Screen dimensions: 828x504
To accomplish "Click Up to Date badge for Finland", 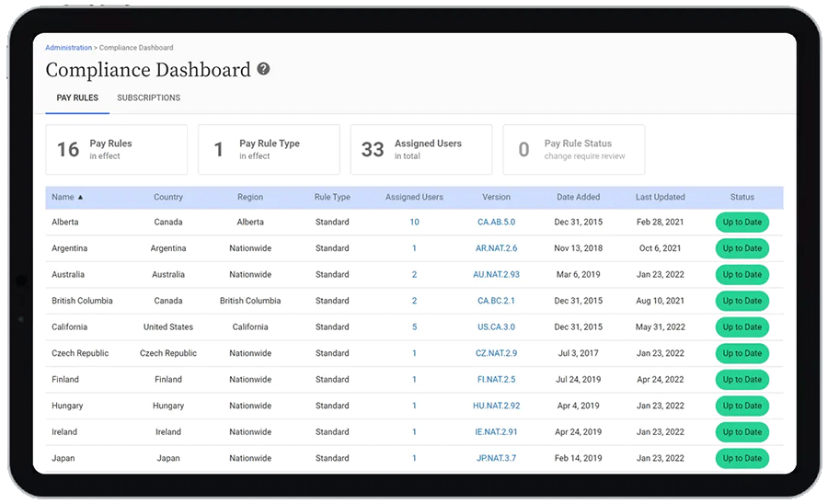I will 742,380.
